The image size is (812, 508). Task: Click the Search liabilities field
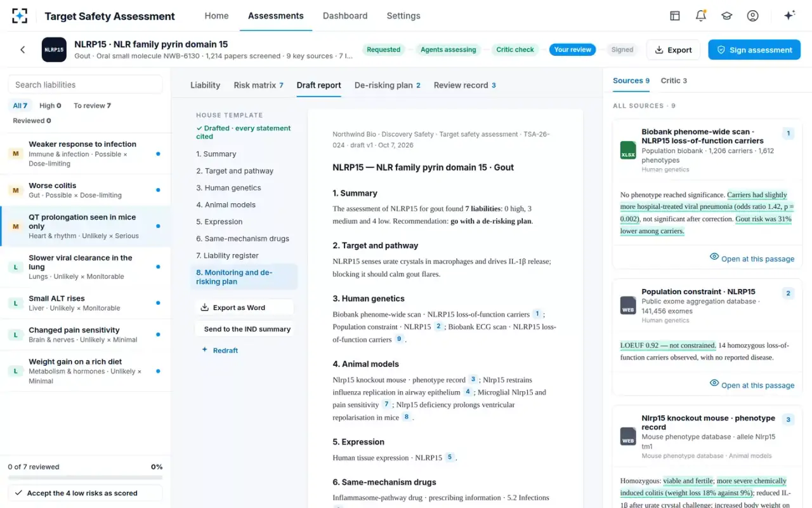click(86, 84)
